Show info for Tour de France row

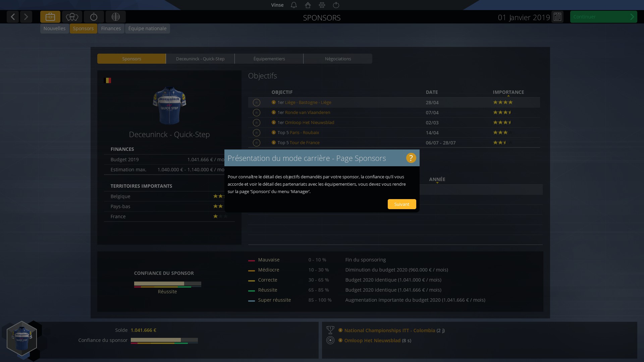[274, 142]
